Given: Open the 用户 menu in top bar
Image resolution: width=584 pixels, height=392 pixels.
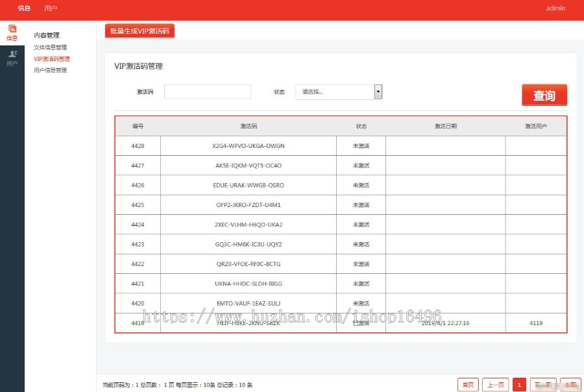Looking at the screenshot, I should [51, 8].
